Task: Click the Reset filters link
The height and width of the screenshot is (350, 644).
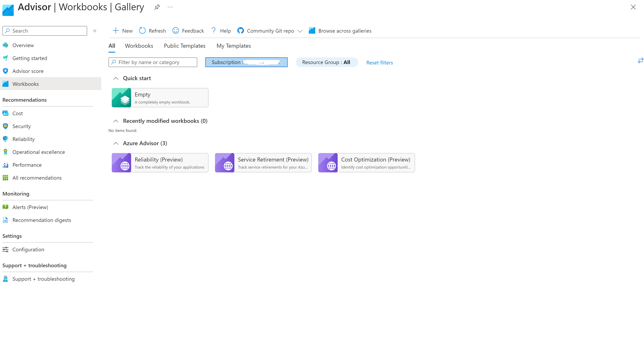Action: tap(379, 63)
